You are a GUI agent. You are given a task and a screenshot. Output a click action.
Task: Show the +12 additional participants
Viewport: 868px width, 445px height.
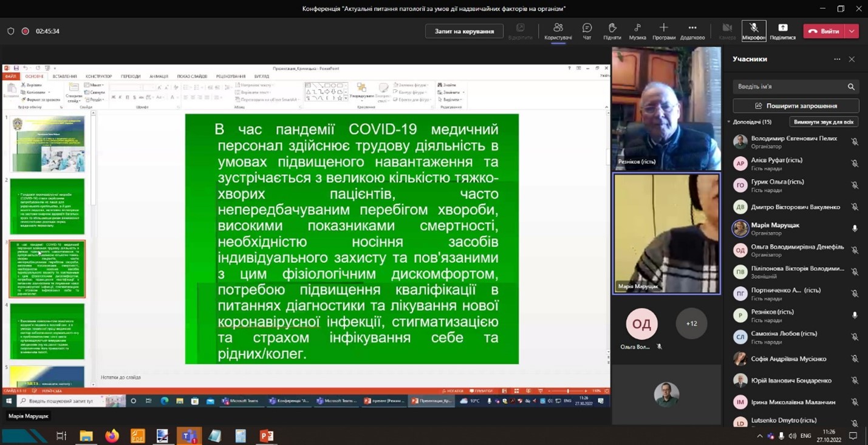[691, 324]
